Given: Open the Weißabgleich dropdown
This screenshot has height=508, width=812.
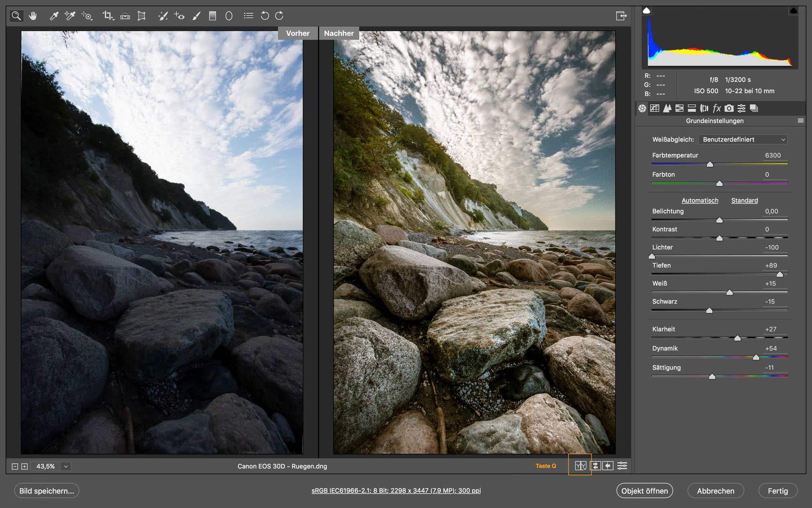Looking at the screenshot, I should (743, 139).
